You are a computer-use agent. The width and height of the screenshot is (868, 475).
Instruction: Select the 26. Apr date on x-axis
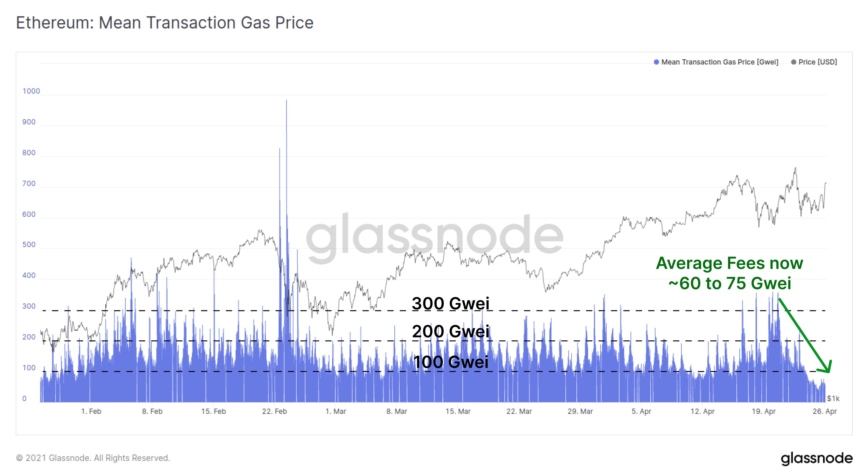[825, 411]
